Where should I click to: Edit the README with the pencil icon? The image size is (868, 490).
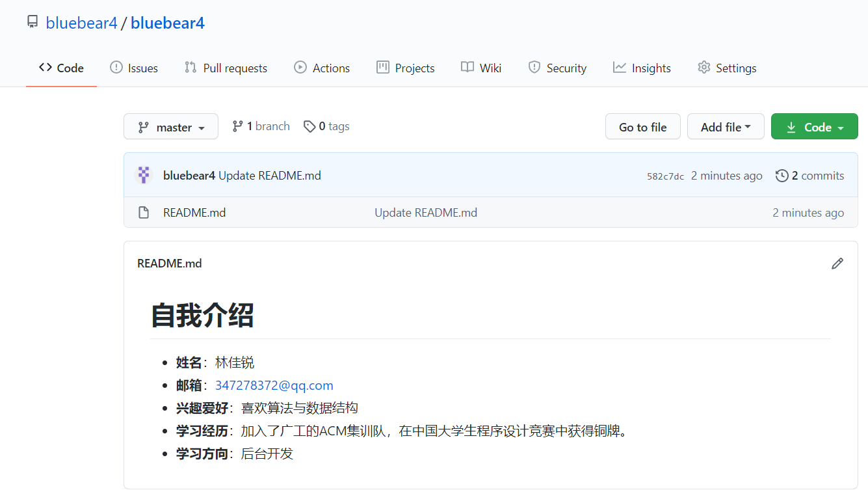click(x=837, y=264)
